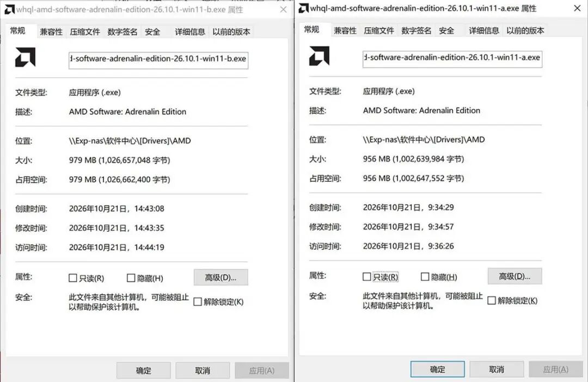Click large AMD file icon in win11-a.exe window

coord(319,56)
